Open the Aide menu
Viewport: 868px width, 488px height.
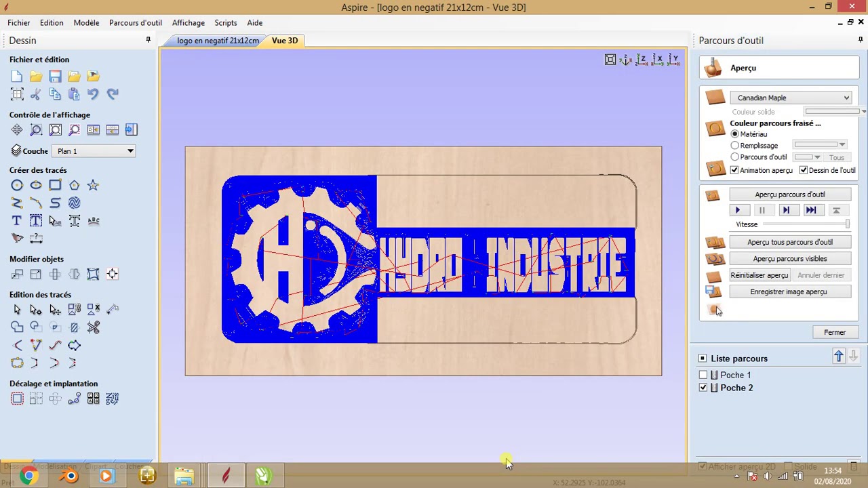click(x=255, y=23)
